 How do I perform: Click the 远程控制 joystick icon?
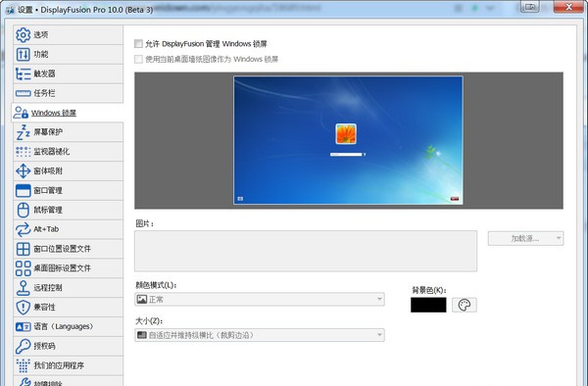23,288
